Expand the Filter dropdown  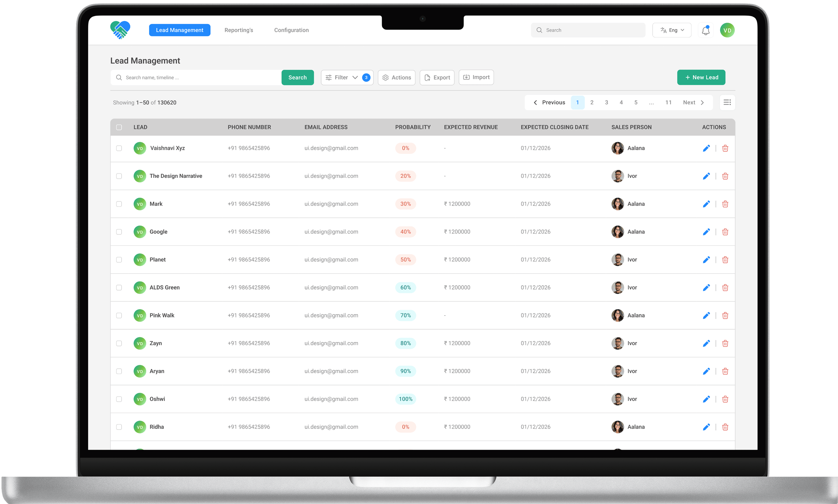[x=347, y=77]
